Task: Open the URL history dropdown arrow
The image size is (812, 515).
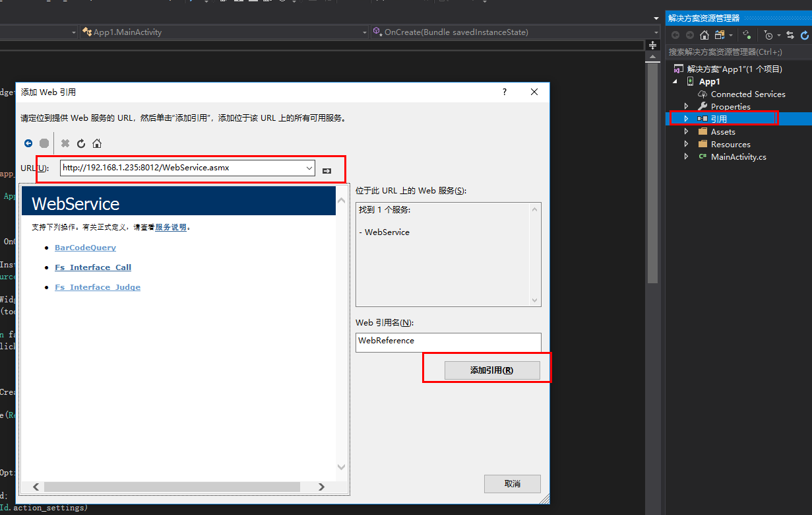Action: (309, 168)
